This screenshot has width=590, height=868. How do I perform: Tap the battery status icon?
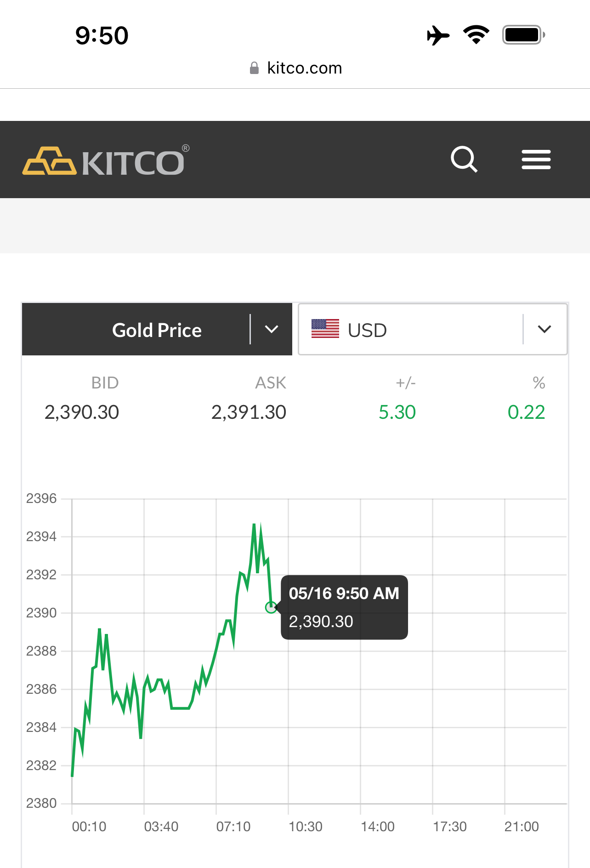(x=523, y=35)
